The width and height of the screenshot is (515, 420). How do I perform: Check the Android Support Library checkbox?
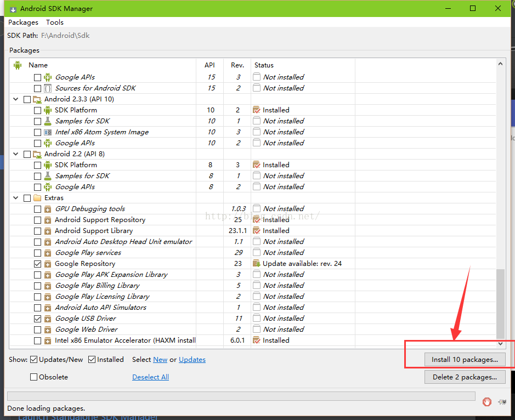pyautogui.click(x=37, y=231)
